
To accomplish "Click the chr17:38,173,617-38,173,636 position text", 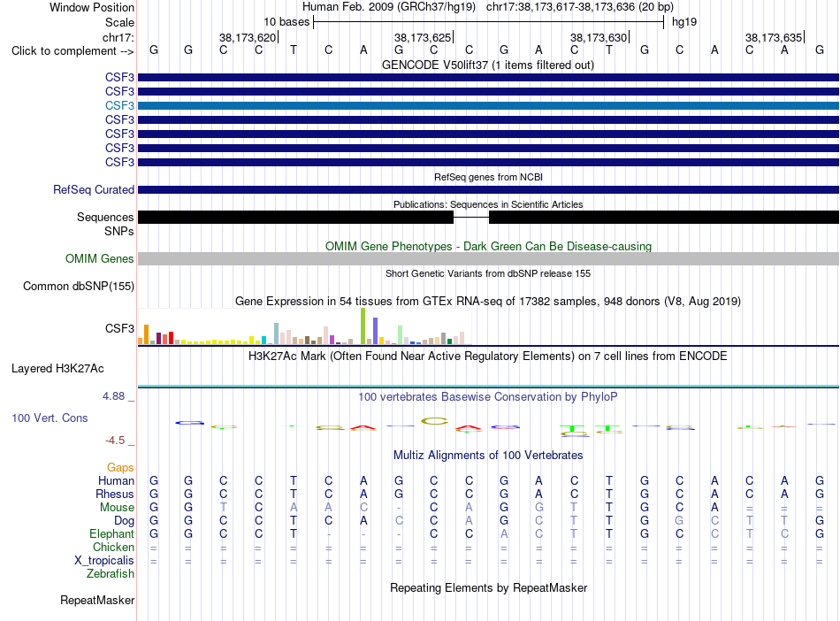I will coord(580,7).
